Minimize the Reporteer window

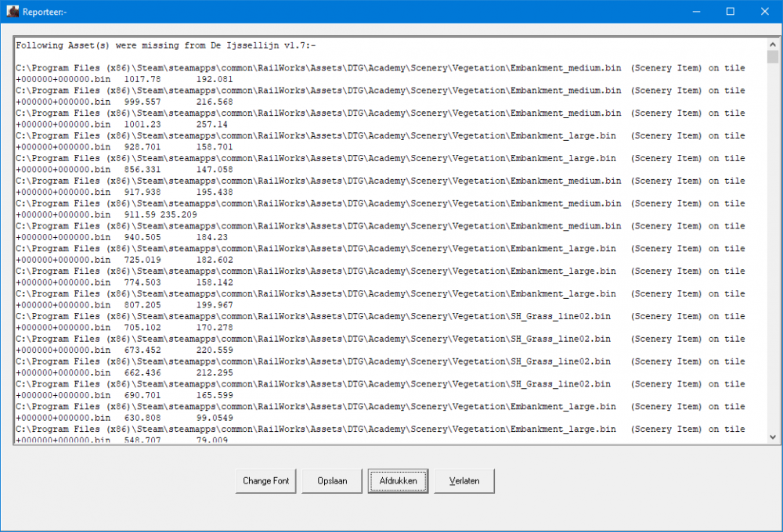(x=693, y=12)
